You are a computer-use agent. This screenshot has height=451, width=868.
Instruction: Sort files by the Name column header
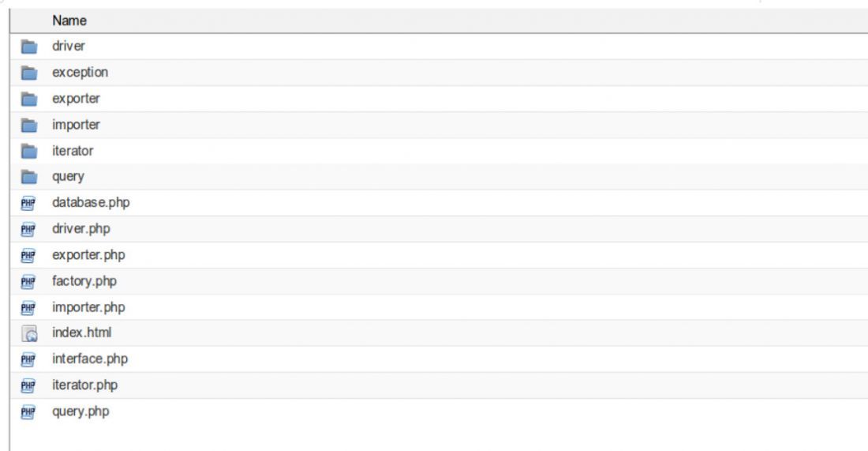(69, 21)
